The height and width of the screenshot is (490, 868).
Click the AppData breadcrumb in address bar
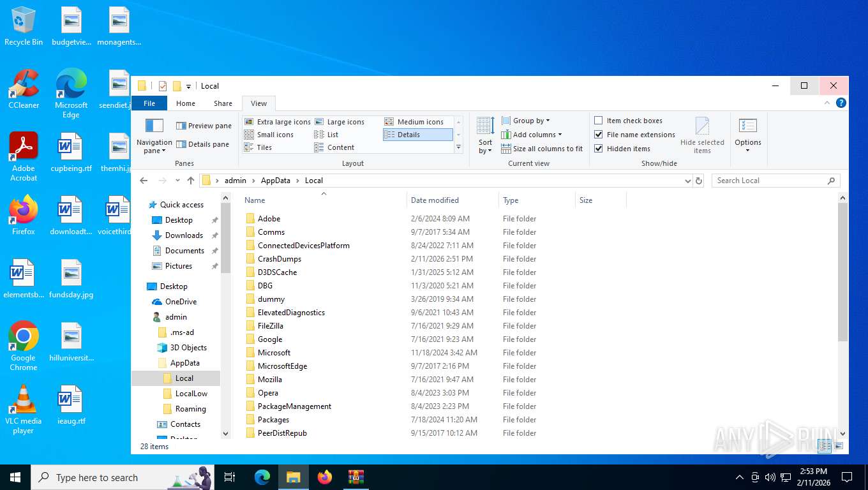275,181
